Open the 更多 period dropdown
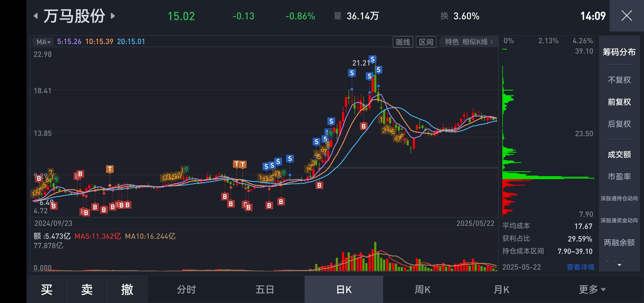Viewport: 644px width, 303px height. point(592,290)
